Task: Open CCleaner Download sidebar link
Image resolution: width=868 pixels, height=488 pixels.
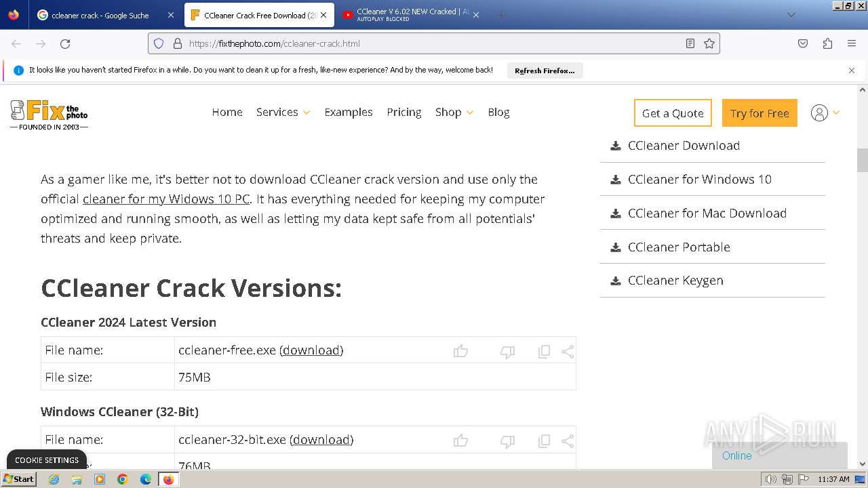Action: click(x=684, y=146)
